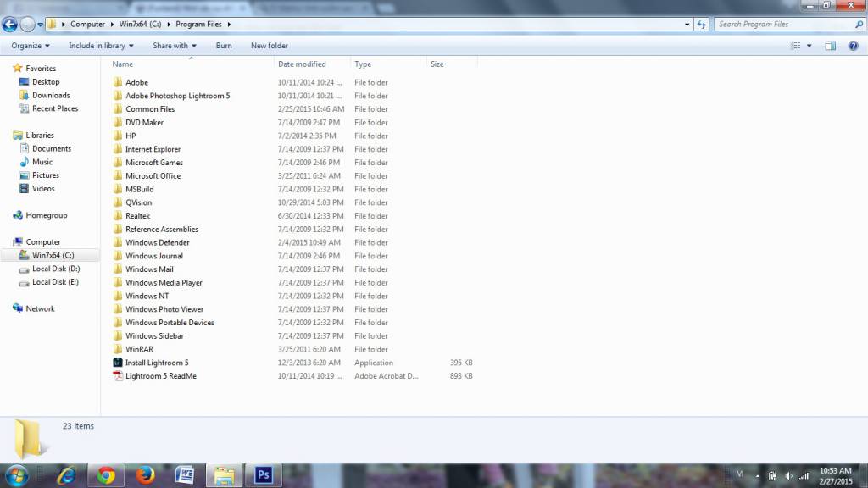Open Explorer help icon
Viewport: 868px width, 488px height.
tap(853, 46)
